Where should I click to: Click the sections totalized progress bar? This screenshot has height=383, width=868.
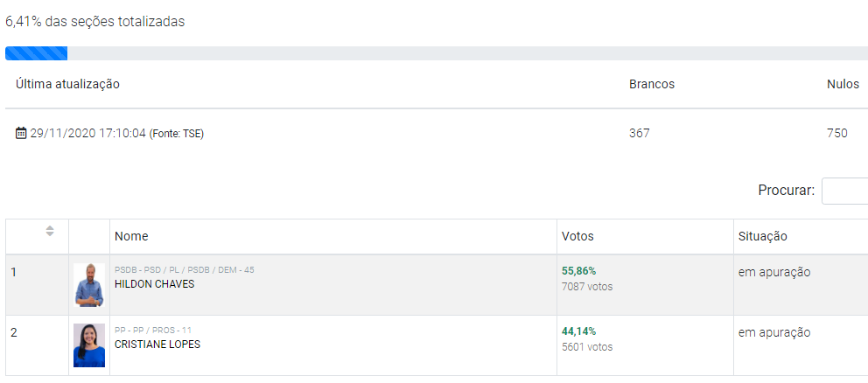[434, 53]
